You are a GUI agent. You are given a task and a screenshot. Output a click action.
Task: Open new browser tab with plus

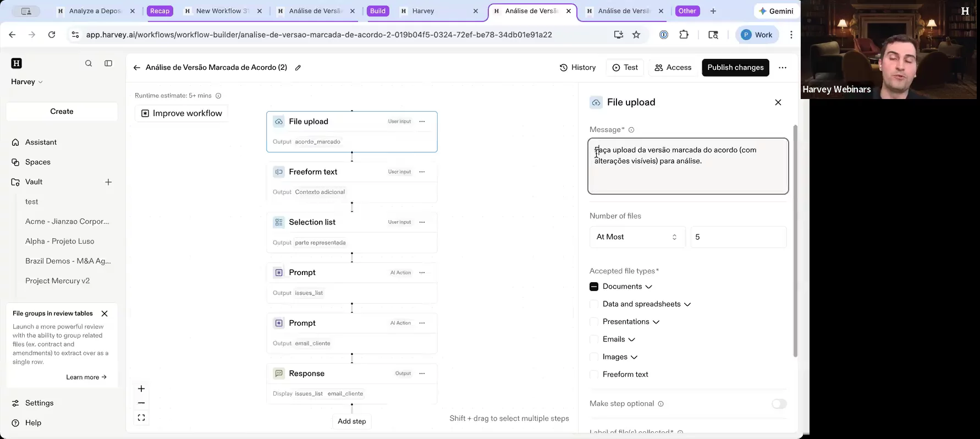[x=713, y=11]
